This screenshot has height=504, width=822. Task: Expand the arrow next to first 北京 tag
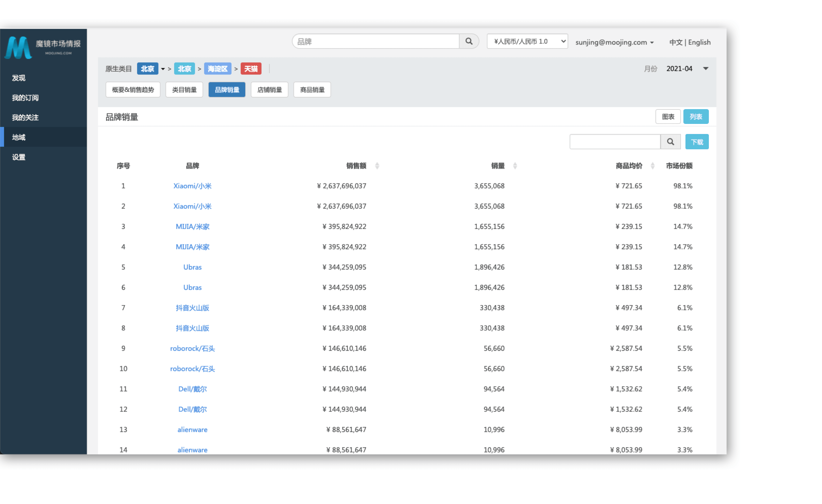click(163, 69)
